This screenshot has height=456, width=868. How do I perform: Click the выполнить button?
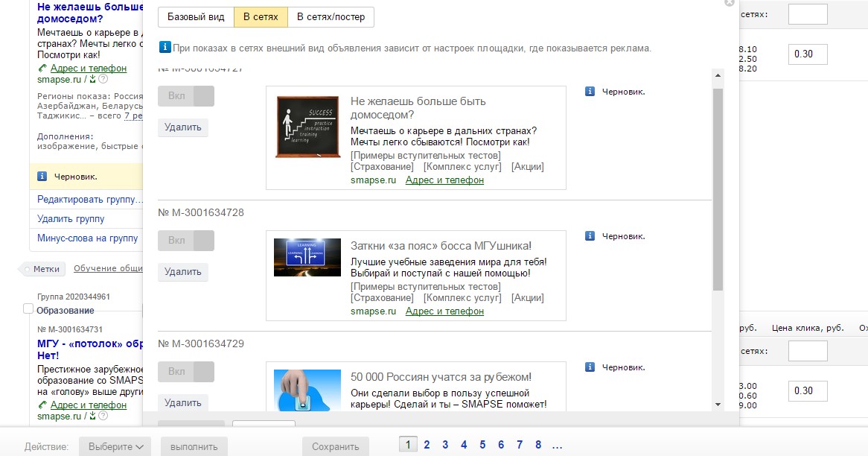point(194,446)
